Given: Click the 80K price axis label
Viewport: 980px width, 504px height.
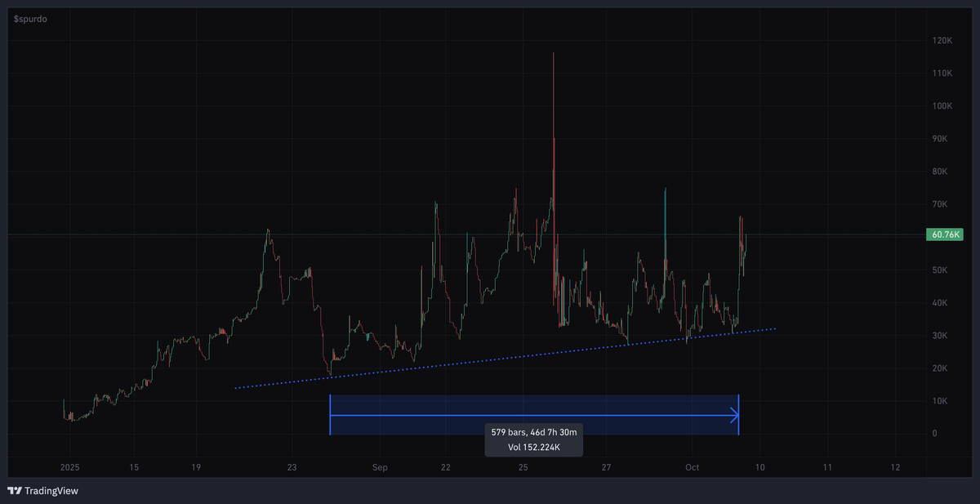Looking at the screenshot, I should pos(942,172).
